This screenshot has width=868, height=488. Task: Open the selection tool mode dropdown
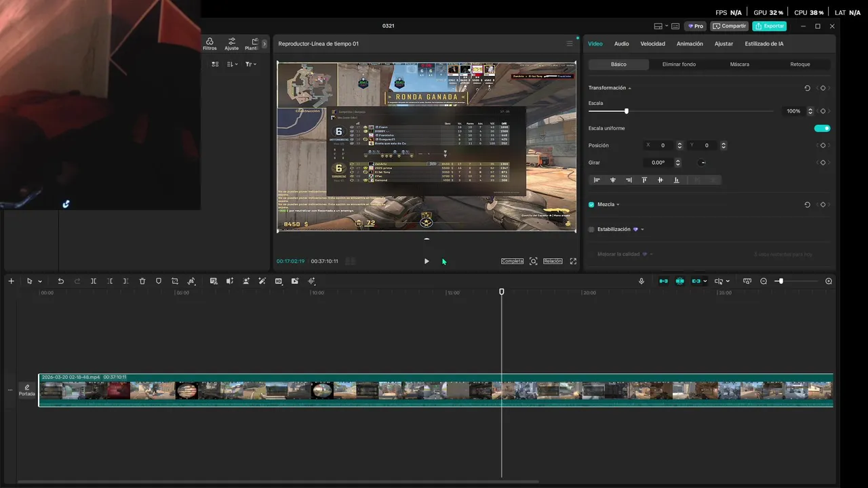[40, 281]
